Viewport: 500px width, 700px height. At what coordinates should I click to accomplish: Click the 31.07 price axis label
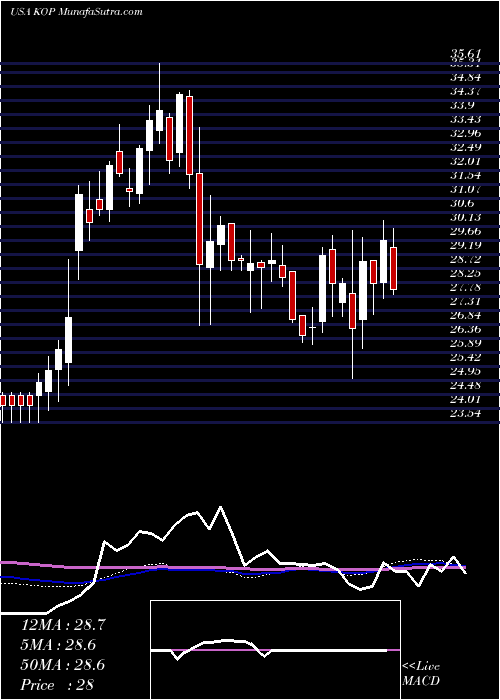coord(467,189)
